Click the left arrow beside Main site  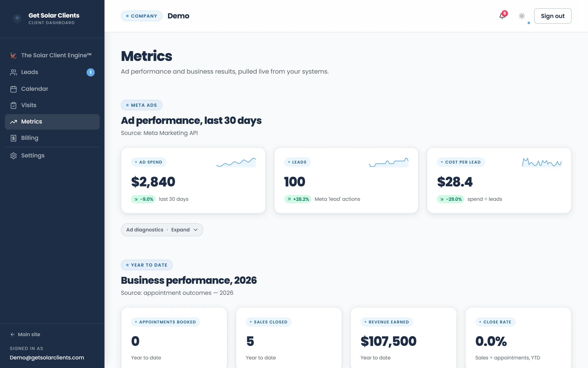[x=12, y=334]
